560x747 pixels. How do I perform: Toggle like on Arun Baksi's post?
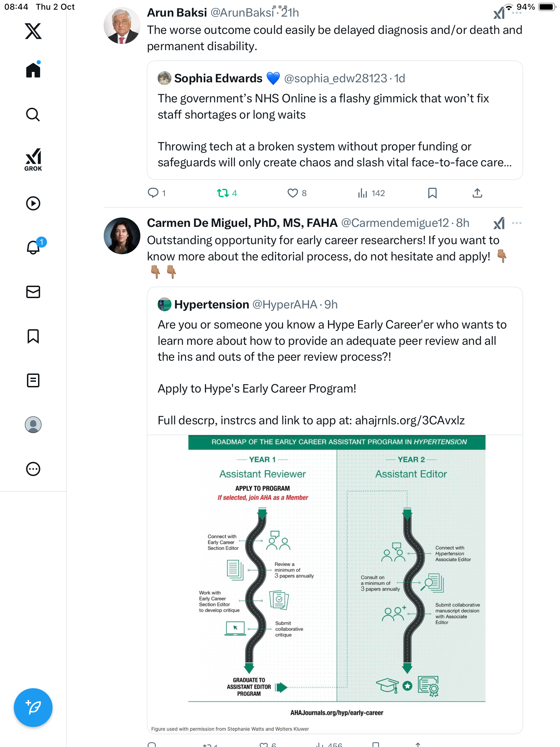293,193
